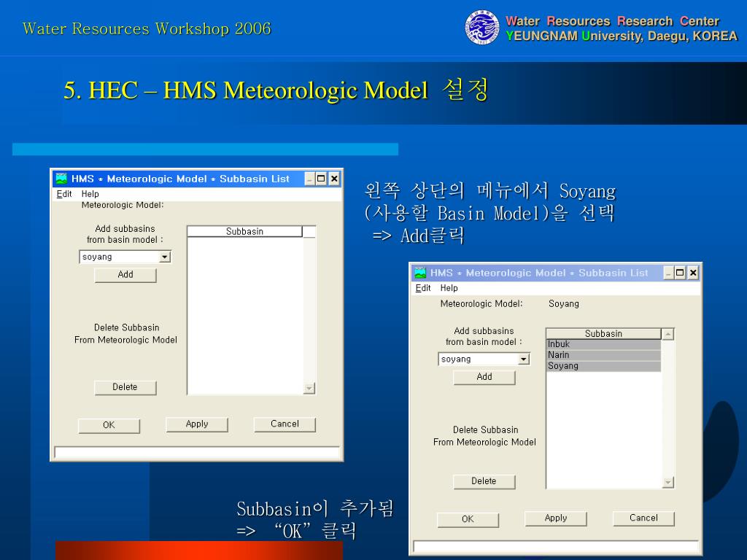The image size is (747, 560).
Task: Click Add button in right Subbasin List window
Action: (x=484, y=377)
